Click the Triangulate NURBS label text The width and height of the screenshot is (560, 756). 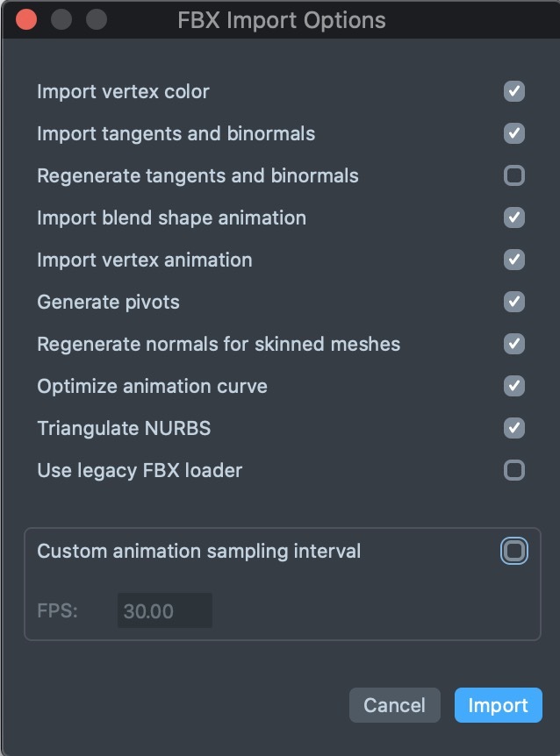click(x=124, y=428)
